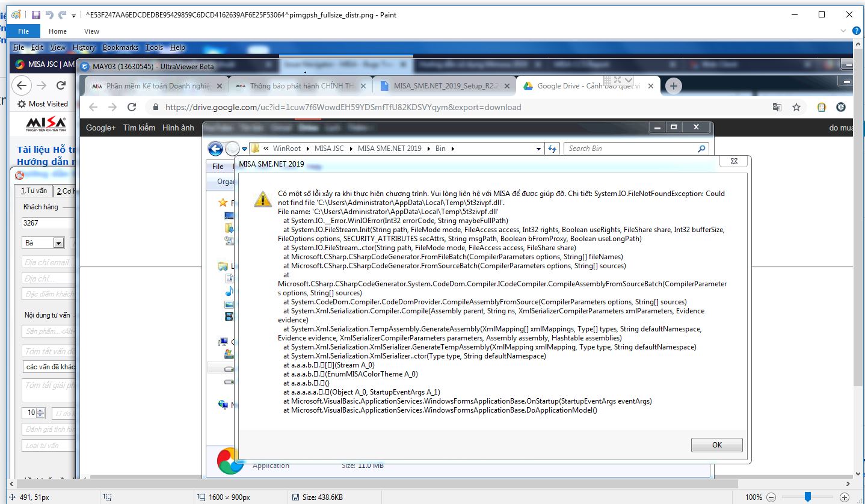Click MISA SME.NET 2019 breadcrumb segment
The height and width of the screenshot is (504, 865).
[390, 149]
